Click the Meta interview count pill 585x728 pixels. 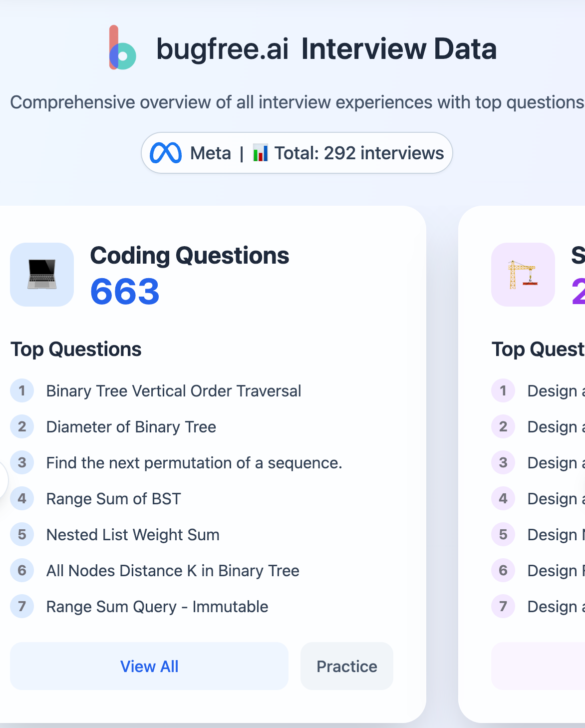pos(296,153)
